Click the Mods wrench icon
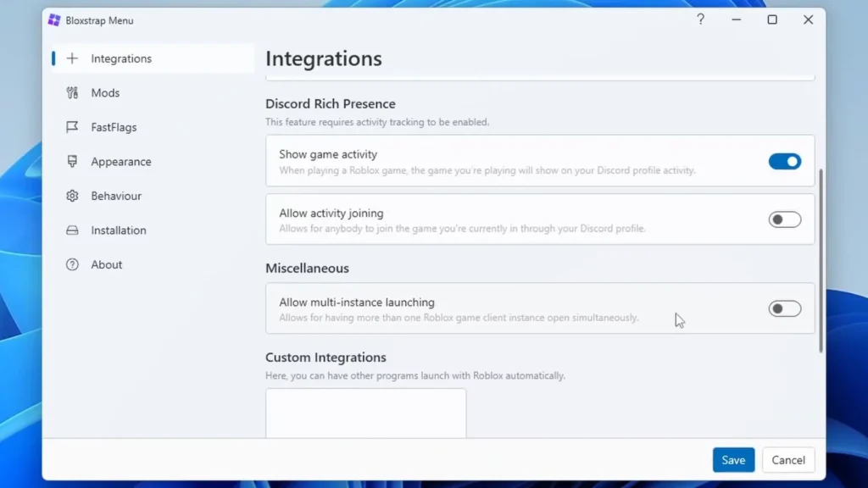 pyautogui.click(x=72, y=93)
